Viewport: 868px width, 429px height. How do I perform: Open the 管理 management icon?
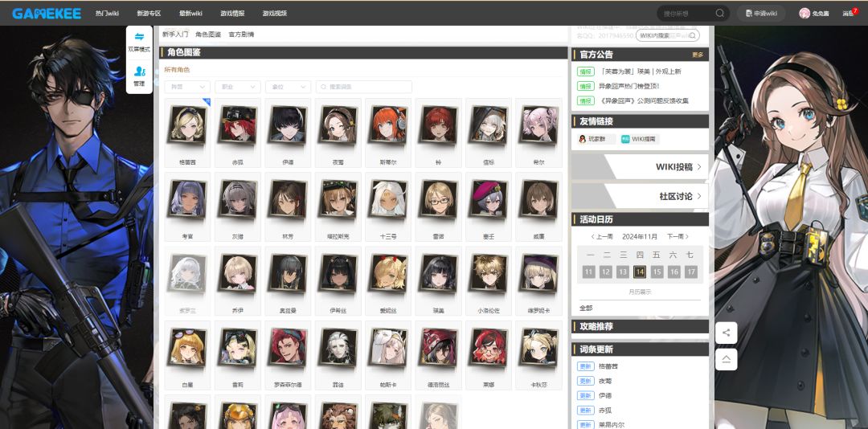[x=140, y=77]
